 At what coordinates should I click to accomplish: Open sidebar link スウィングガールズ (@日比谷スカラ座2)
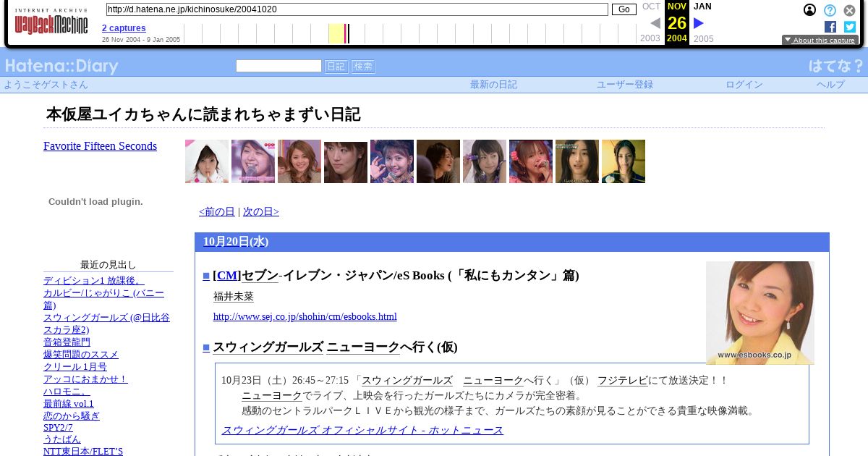coord(106,324)
